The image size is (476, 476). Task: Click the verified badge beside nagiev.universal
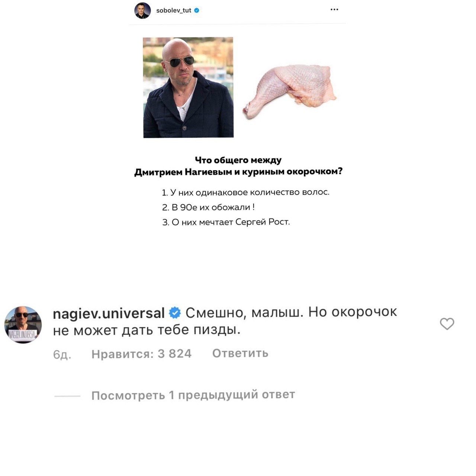pyautogui.click(x=175, y=313)
